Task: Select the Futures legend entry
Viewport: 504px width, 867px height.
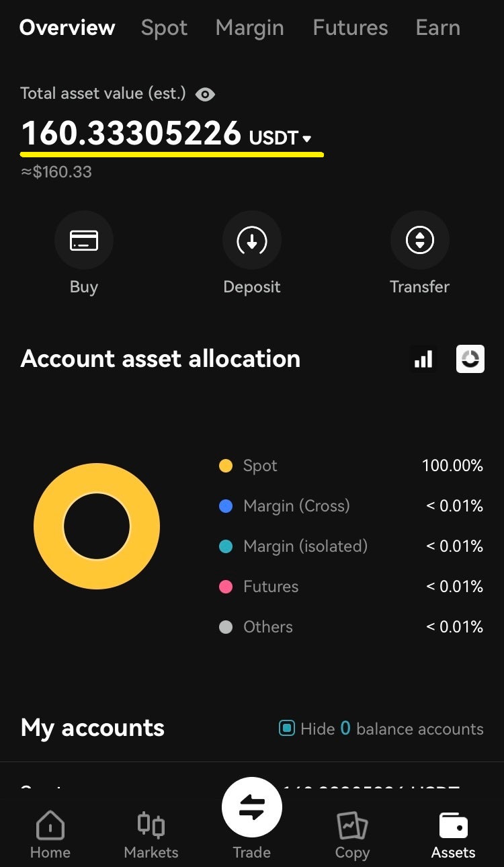Action: tap(270, 587)
